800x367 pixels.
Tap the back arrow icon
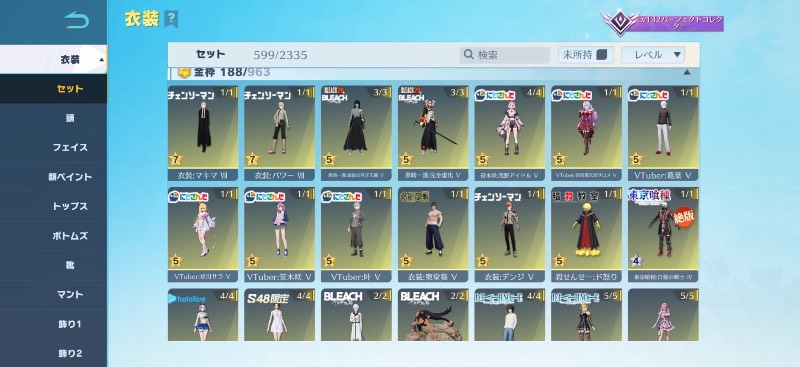pyautogui.click(x=77, y=20)
